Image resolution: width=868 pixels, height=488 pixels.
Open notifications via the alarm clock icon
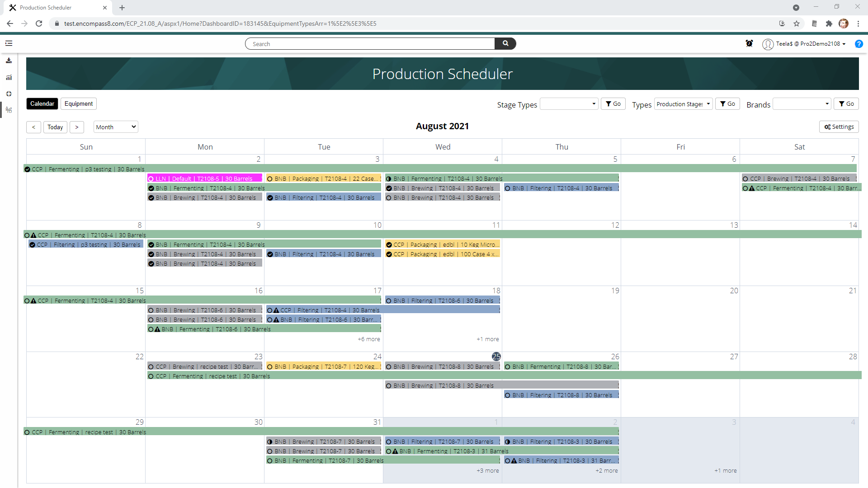pos(749,43)
